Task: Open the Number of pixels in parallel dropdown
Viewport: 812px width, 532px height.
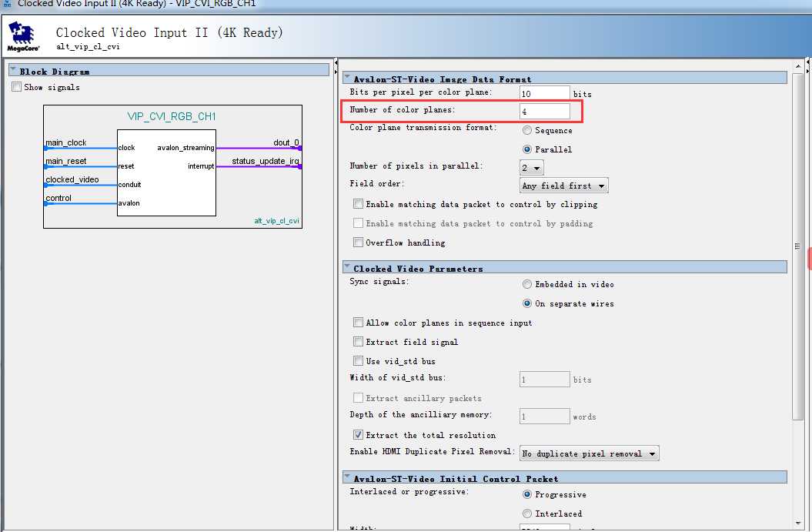Action: 531,167
